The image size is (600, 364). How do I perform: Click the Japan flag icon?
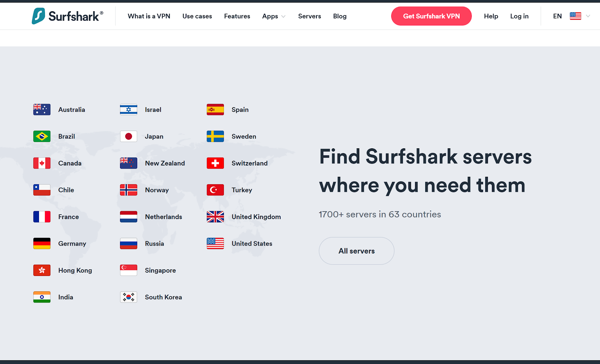point(129,136)
